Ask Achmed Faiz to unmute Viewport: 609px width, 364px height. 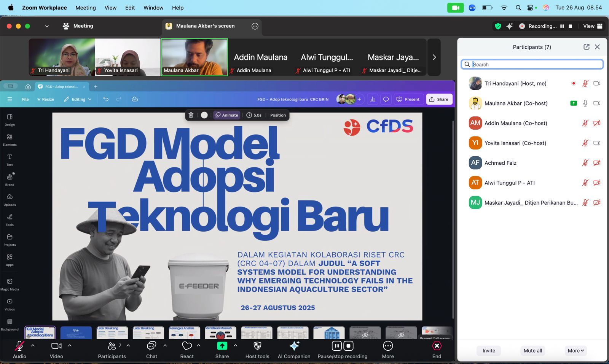click(585, 163)
